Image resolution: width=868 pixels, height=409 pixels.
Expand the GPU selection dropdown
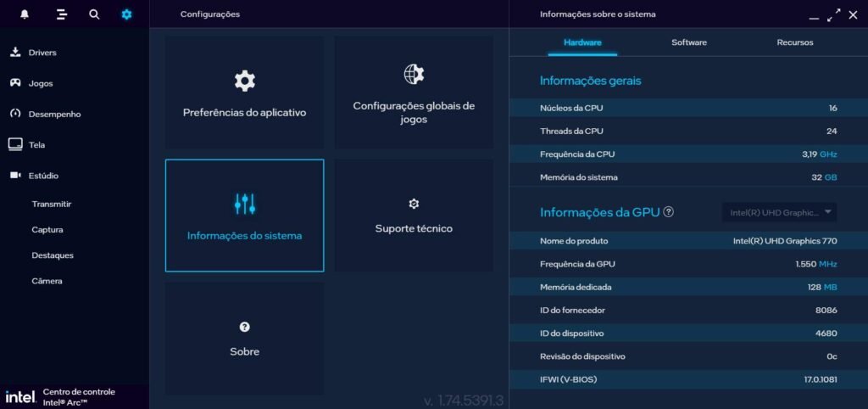[779, 212]
